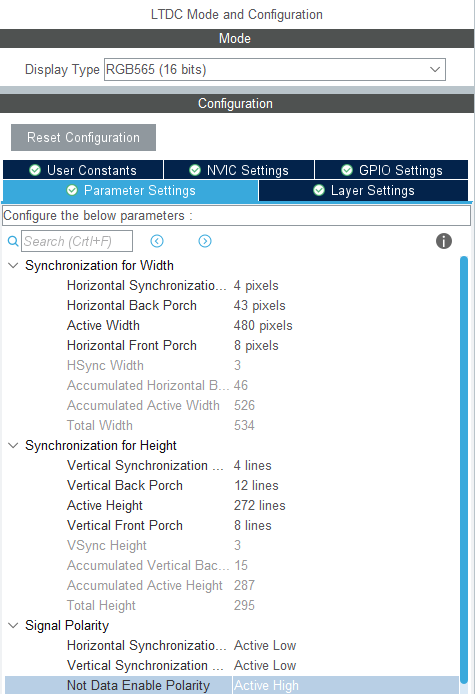Go to previous search result arrow

(x=157, y=241)
